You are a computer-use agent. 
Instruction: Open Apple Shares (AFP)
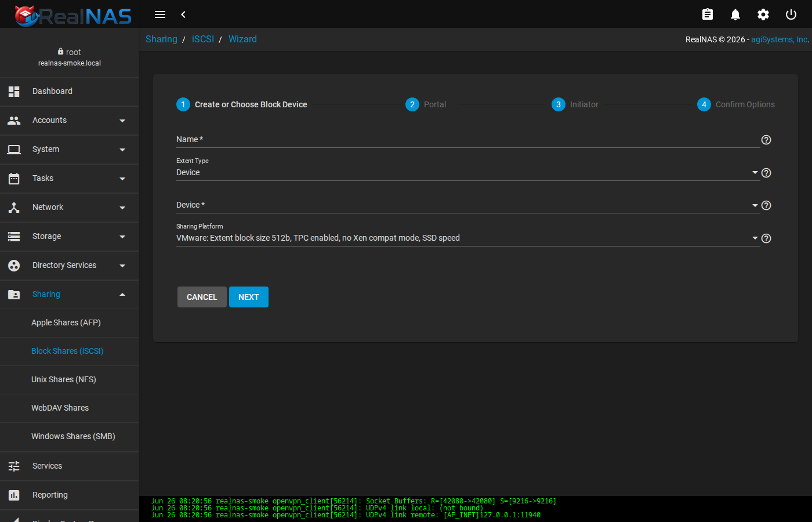coord(70,323)
